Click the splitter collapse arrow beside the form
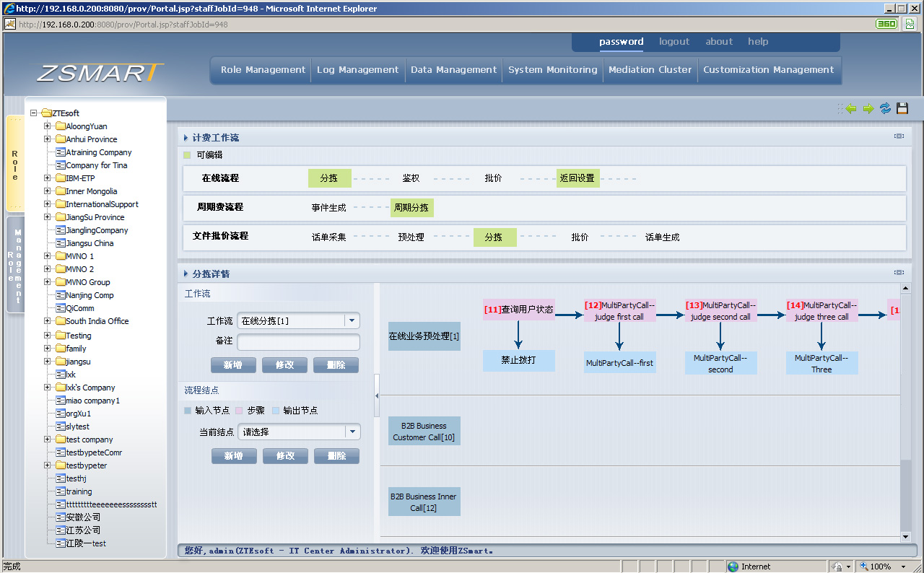This screenshot has height=573, width=924. [x=377, y=396]
